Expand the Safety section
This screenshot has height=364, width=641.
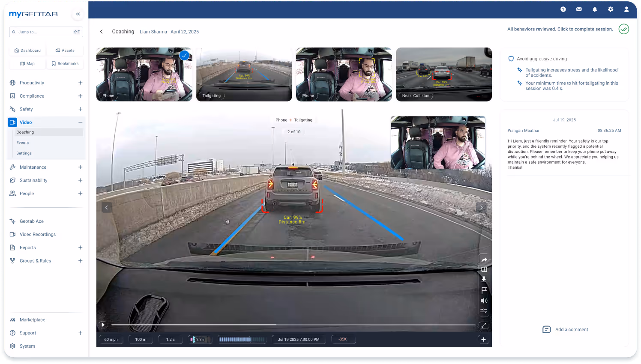pos(80,109)
